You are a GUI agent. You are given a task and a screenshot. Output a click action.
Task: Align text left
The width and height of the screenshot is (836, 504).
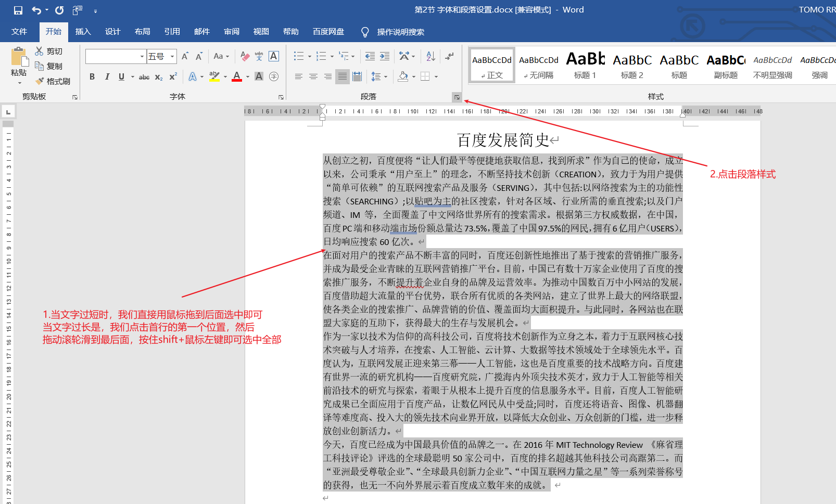click(x=299, y=76)
